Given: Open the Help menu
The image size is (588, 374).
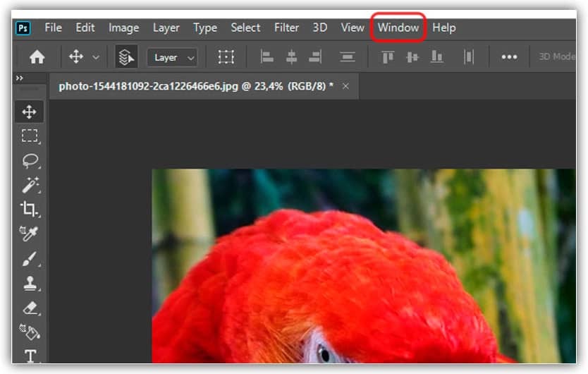Looking at the screenshot, I should [444, 28].
